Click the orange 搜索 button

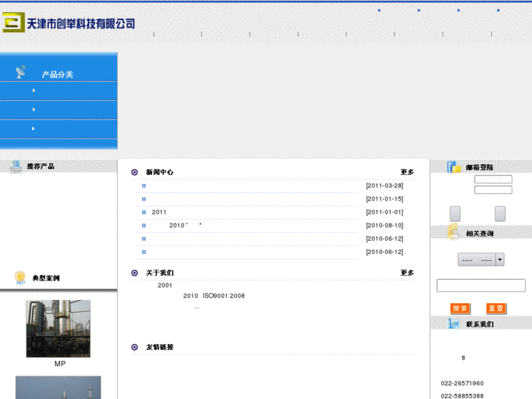[460, 308]
